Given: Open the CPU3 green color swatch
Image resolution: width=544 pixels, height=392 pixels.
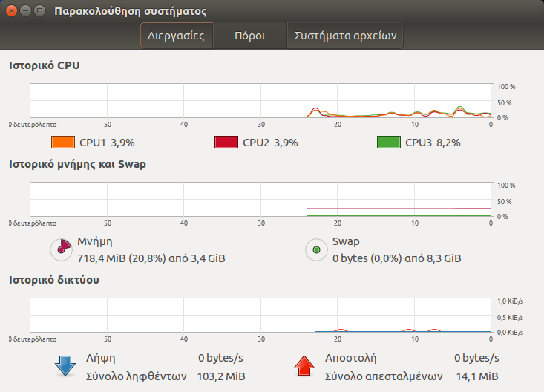Looking at the screenshot, I should (x=389, y=143).
